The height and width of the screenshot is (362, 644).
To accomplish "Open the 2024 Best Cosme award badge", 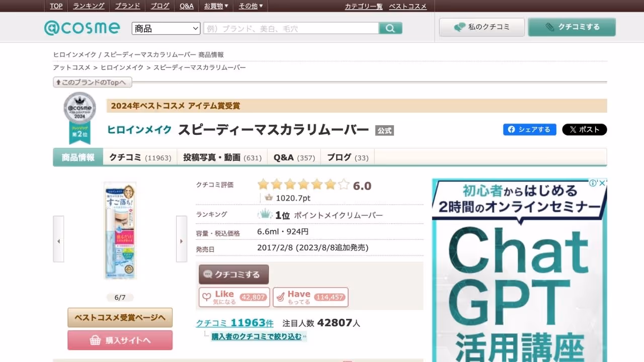I will (79, 118).
